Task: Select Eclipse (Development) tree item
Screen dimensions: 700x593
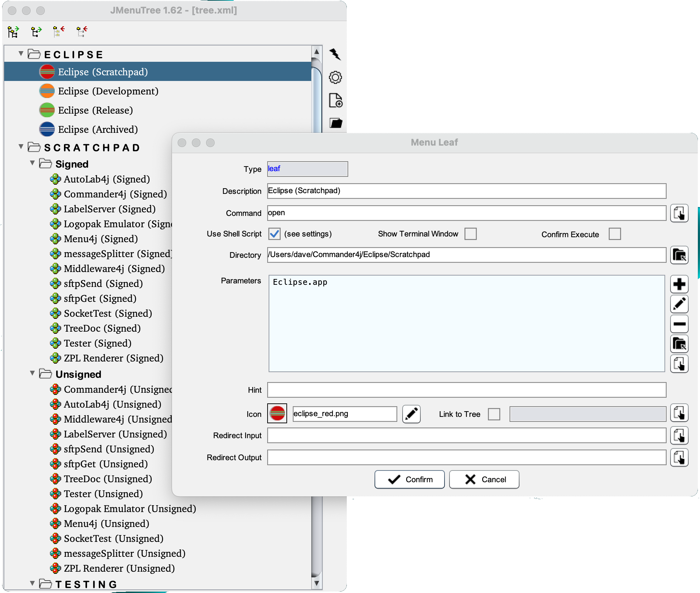Action: (108, 91)
